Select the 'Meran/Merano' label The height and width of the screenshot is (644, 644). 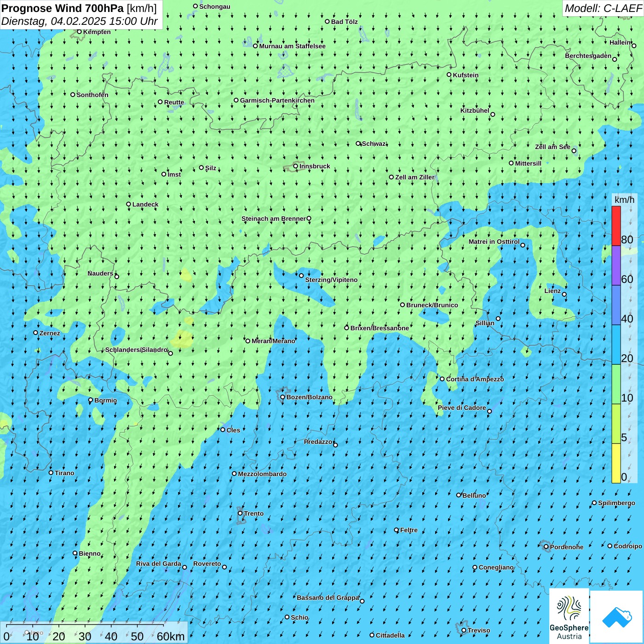tap(273, 341)
